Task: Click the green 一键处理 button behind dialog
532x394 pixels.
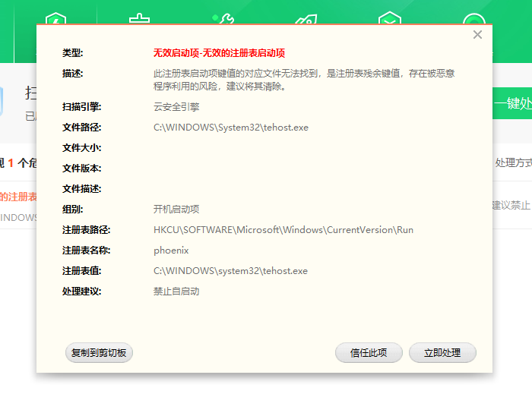Action: tap(512, 103)
